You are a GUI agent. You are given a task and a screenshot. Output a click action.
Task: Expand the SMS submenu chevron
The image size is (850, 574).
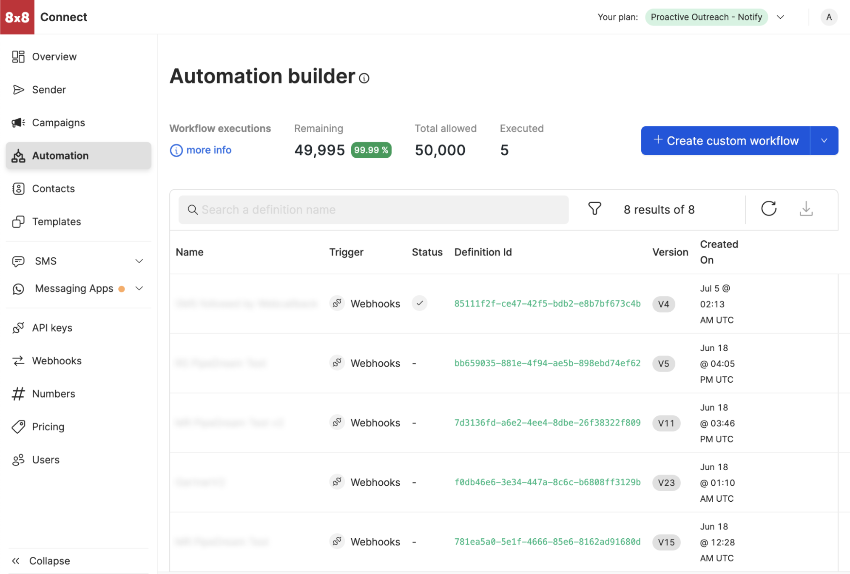pos(139,261)
